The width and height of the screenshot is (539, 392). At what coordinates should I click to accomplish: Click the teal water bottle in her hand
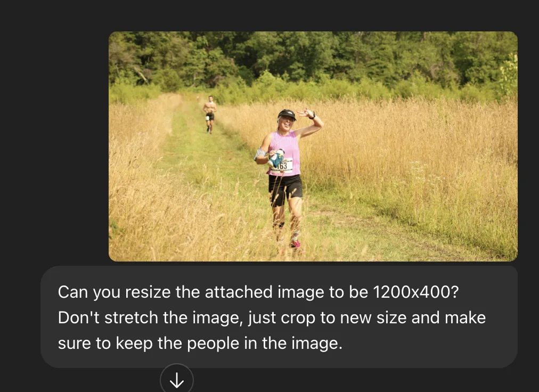click(x=276, y=158)
